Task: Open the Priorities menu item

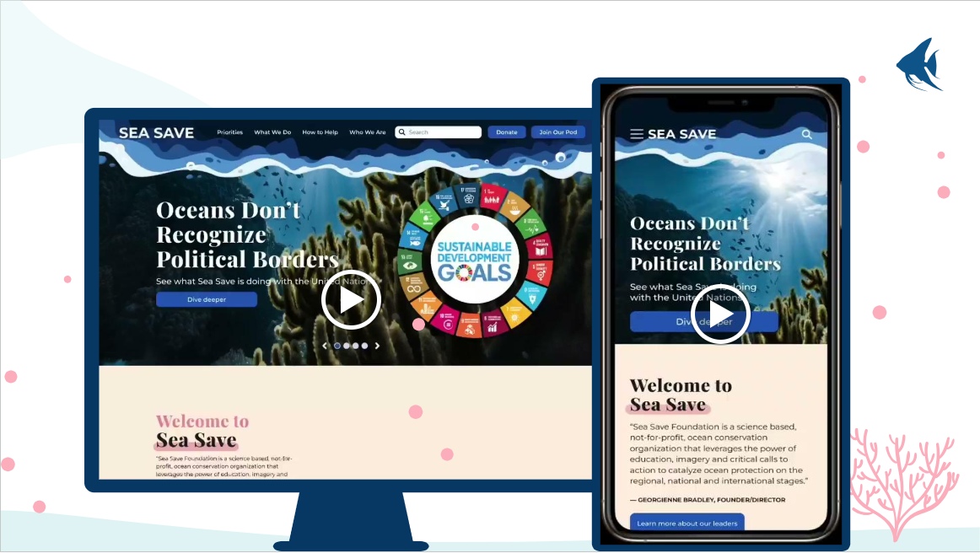Action: point(230,132)
